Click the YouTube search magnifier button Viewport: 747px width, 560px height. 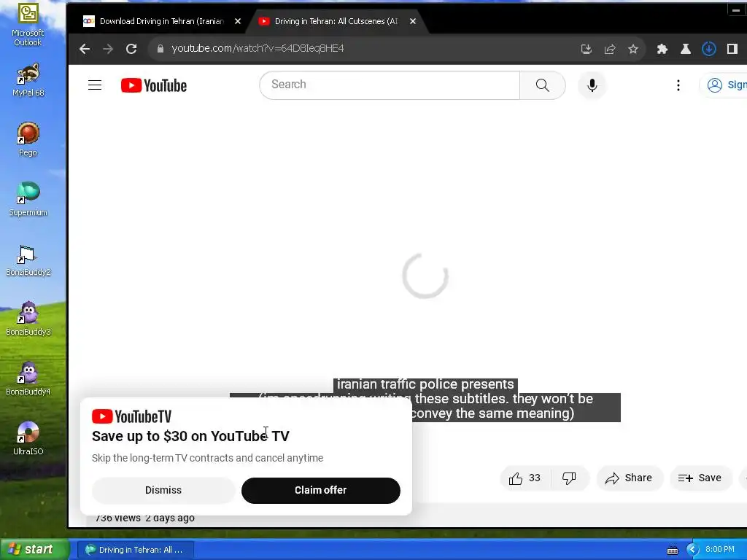click(543, 85)
